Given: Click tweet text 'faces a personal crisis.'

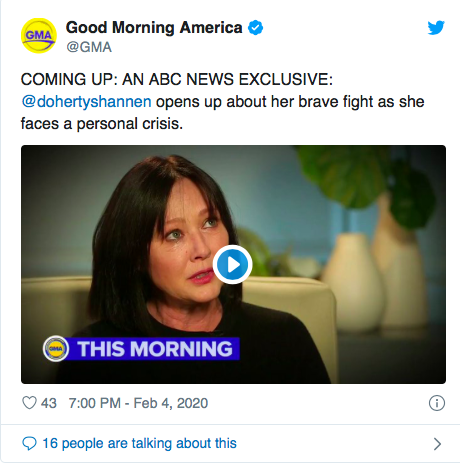Looking at the screenshot, I should [102, 124].
